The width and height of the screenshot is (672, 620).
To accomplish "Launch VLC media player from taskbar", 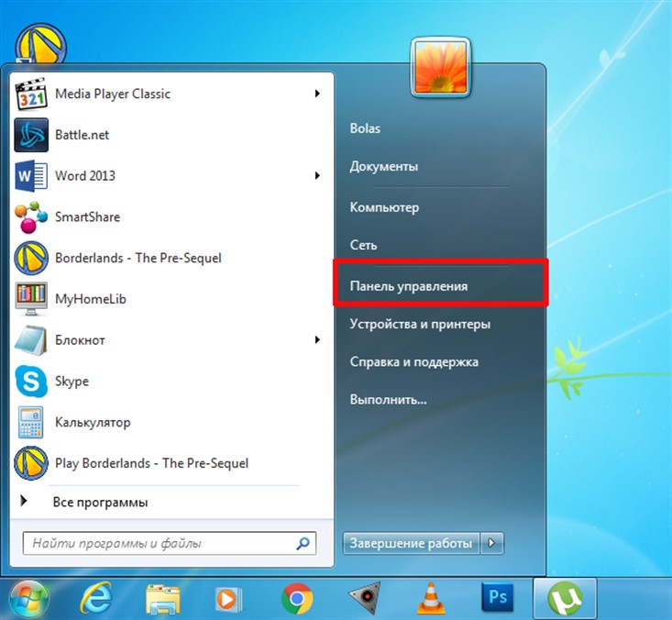I will click(431, 598).
